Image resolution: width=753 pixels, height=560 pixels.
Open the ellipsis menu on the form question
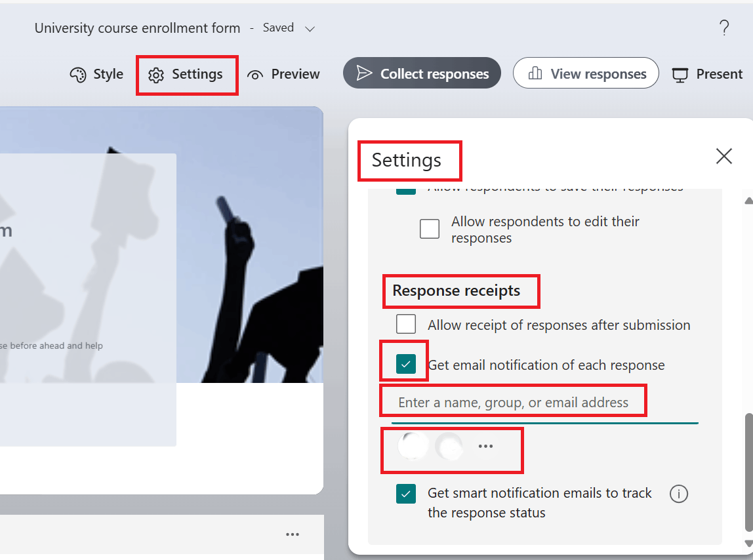(292, 534)
